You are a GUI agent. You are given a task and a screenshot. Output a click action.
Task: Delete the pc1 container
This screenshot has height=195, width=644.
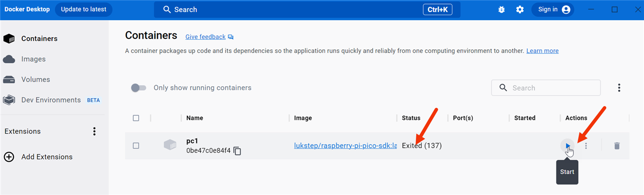click(617, 146)
